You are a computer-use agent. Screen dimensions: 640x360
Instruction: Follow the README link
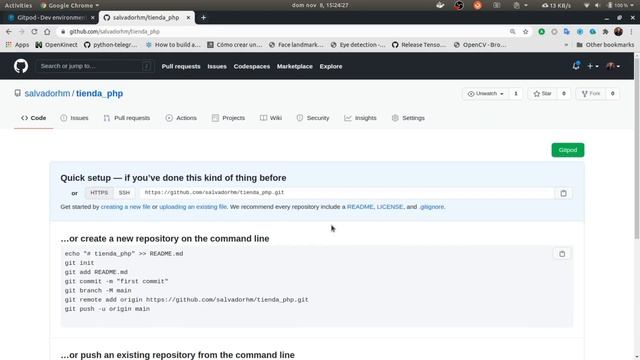[360, 207]
